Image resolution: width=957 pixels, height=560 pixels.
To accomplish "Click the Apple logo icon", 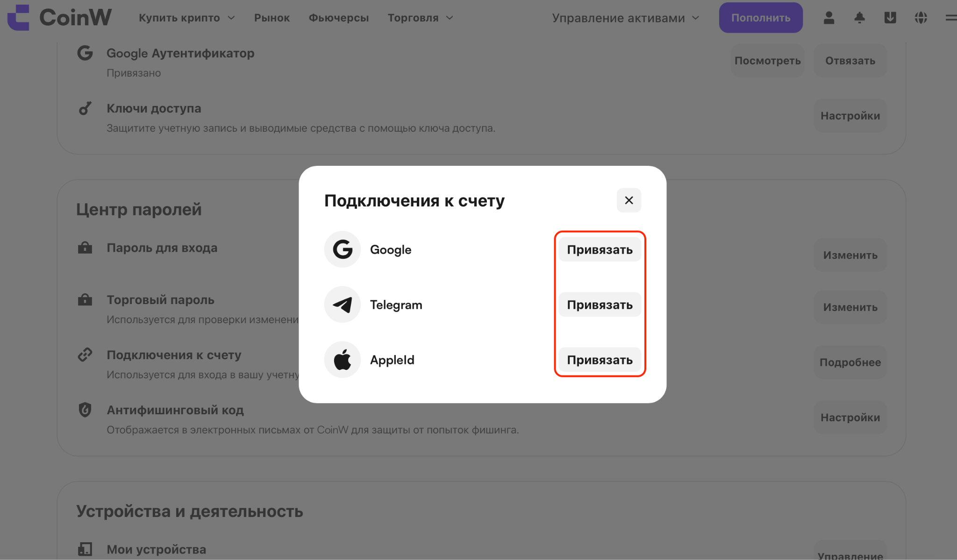I will tap(343, 360).
